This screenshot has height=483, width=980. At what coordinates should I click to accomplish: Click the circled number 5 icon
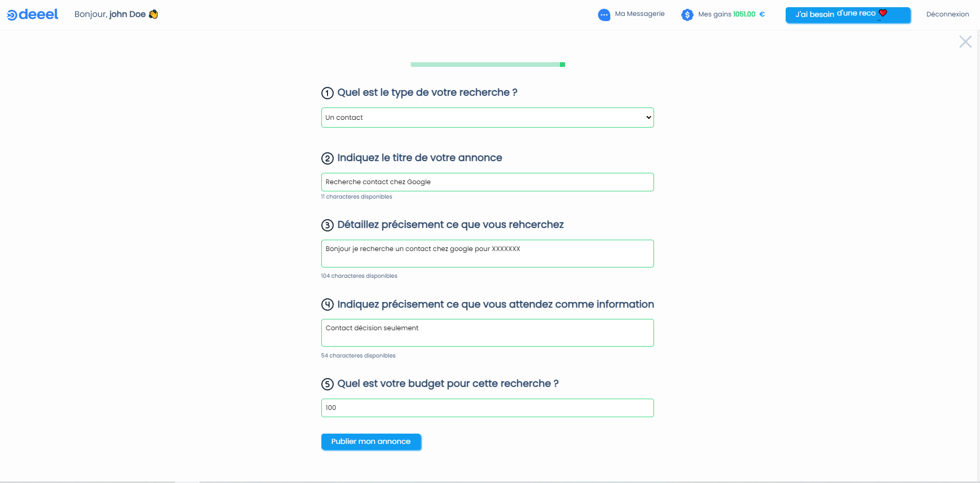(x=328, y=384)
